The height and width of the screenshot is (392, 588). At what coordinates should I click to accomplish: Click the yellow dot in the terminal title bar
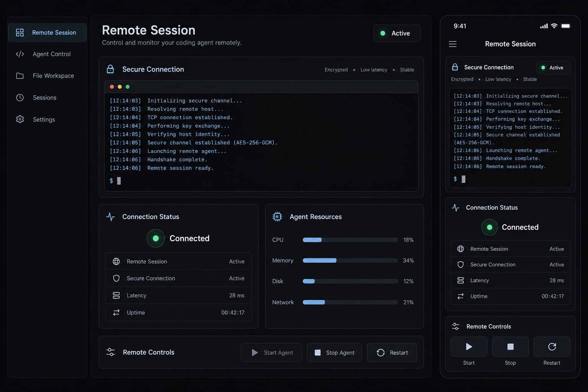coord(120,87)
